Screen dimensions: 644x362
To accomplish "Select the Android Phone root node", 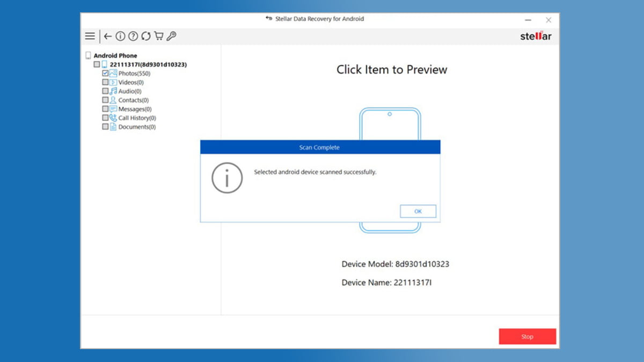I will click(x=115, y=56).
